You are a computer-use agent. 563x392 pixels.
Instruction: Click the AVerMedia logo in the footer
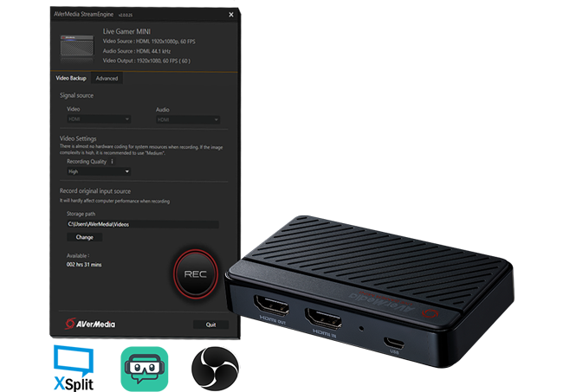90,324
